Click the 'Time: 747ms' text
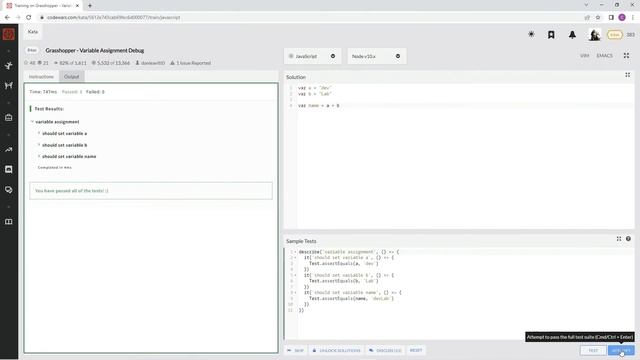Viewport: 640px width, 360px height. point(43,92)
